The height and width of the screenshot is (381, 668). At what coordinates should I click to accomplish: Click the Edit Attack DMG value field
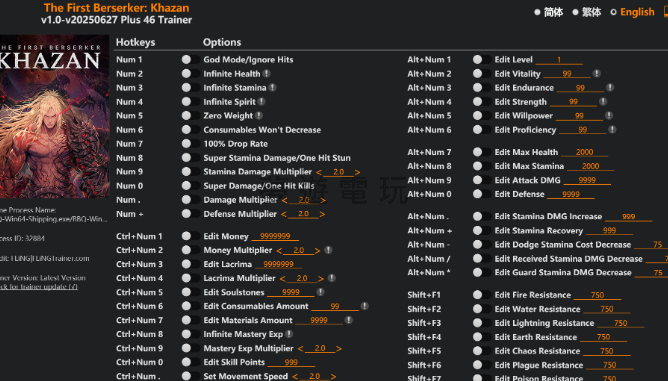(587, 180)
